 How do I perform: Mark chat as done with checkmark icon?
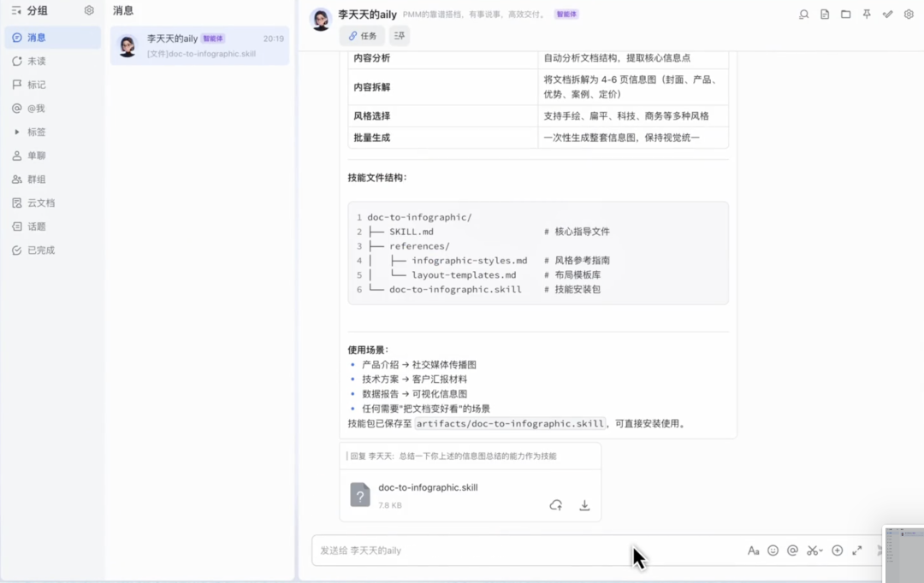click(888, 15)
